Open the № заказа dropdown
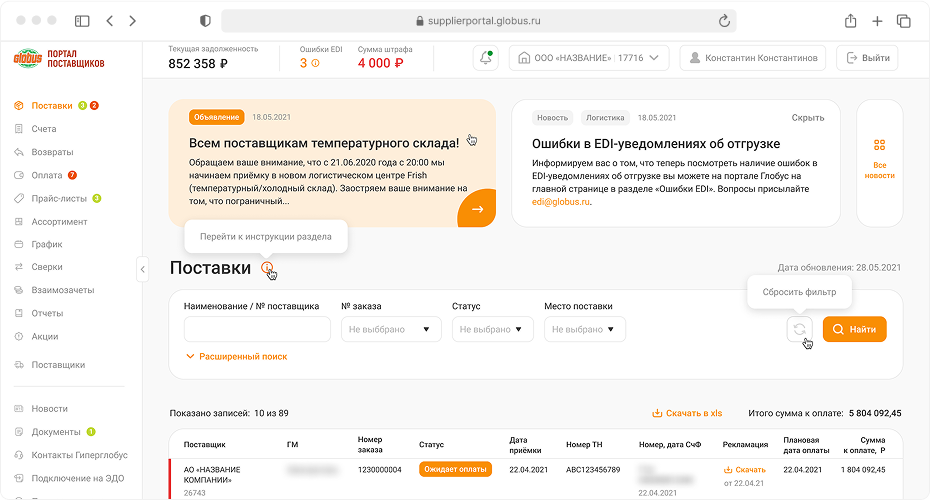 391,329
